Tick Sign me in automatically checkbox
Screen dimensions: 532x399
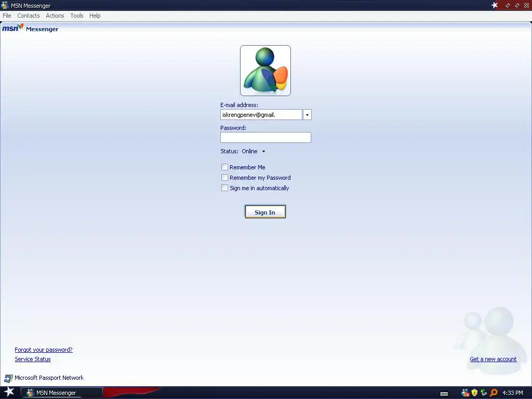pyautogui.click(x=224, y=188)
